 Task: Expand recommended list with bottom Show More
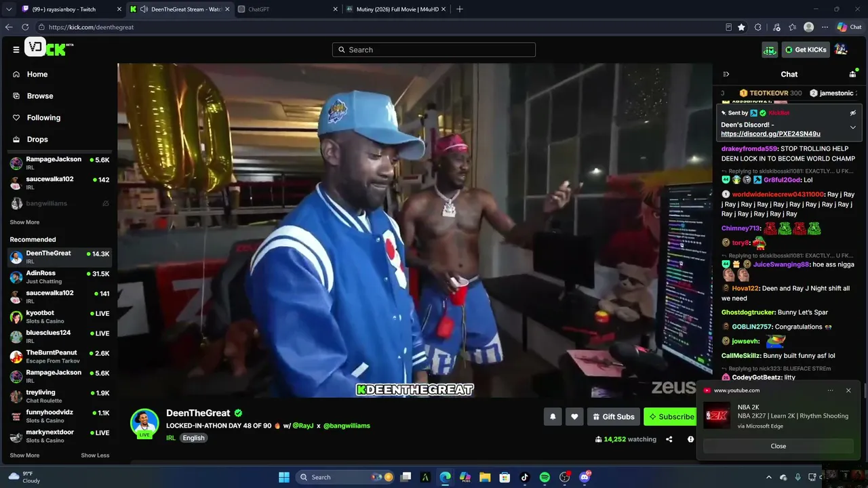point(24,455)
